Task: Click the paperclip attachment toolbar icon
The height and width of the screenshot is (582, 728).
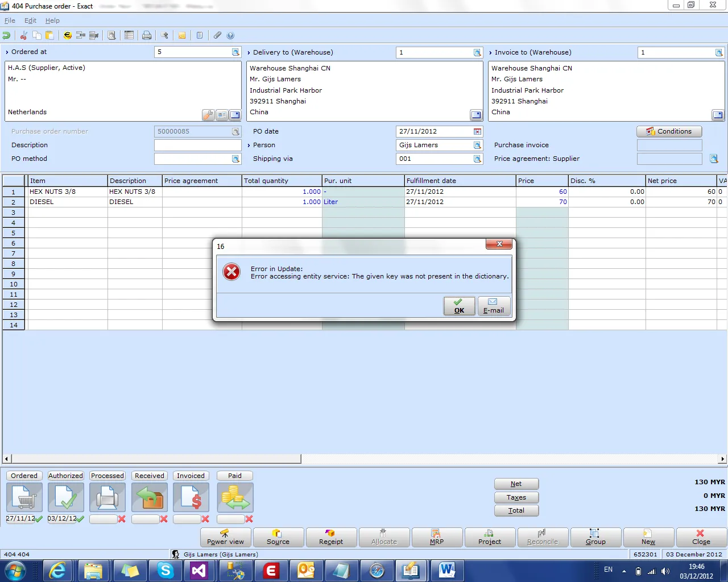Action: click(217, 35)
